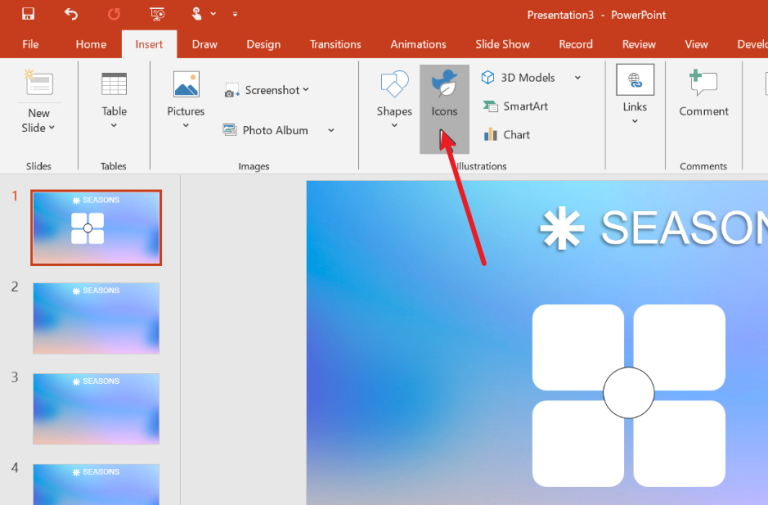Start presentation from beginning icon
Screen dimensions: 768x505
pos(157,14)
